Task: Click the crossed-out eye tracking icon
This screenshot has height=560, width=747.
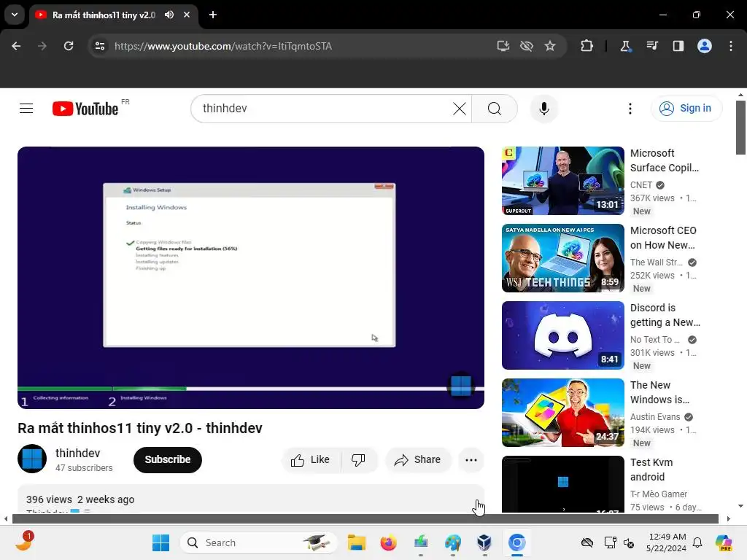Action: click(x=527, y=46)
